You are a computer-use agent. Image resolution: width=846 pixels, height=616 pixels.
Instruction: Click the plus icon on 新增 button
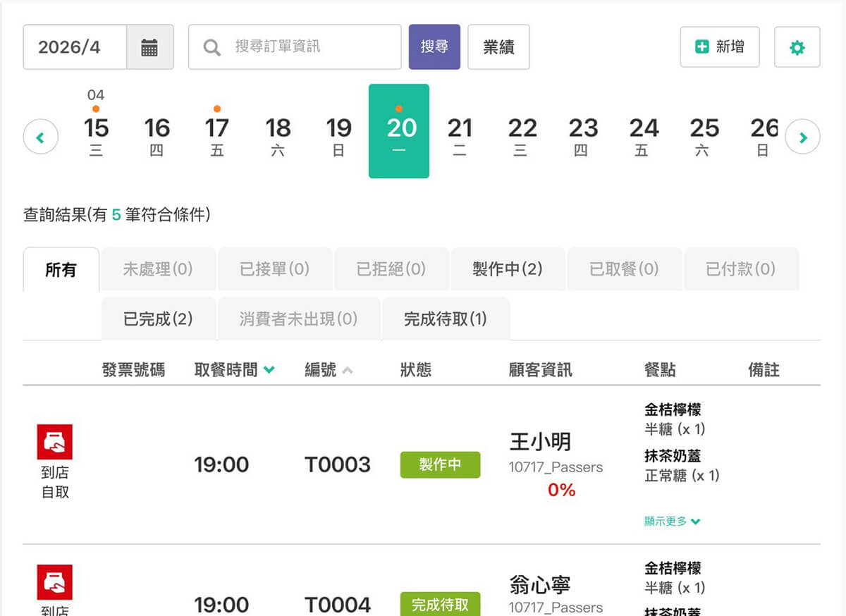701,47
